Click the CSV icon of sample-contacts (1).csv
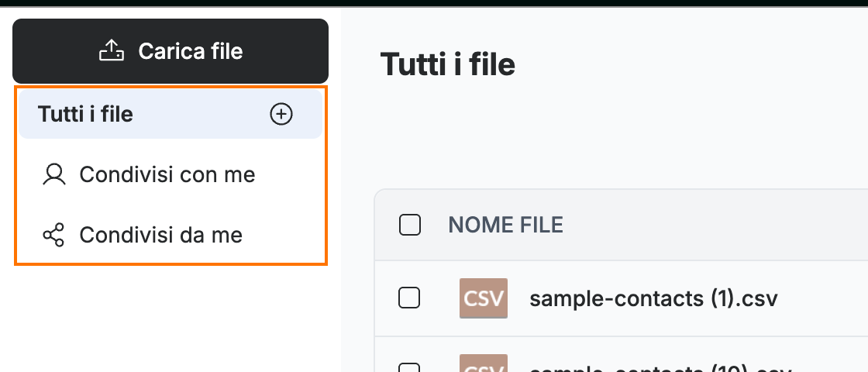The image size is (868, 372). tap(484, 298)
